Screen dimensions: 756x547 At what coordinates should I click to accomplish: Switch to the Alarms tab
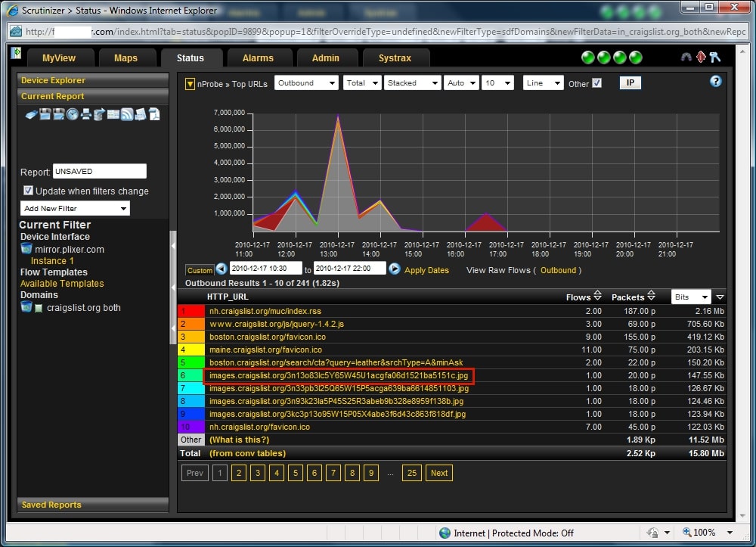pos(259,57)
